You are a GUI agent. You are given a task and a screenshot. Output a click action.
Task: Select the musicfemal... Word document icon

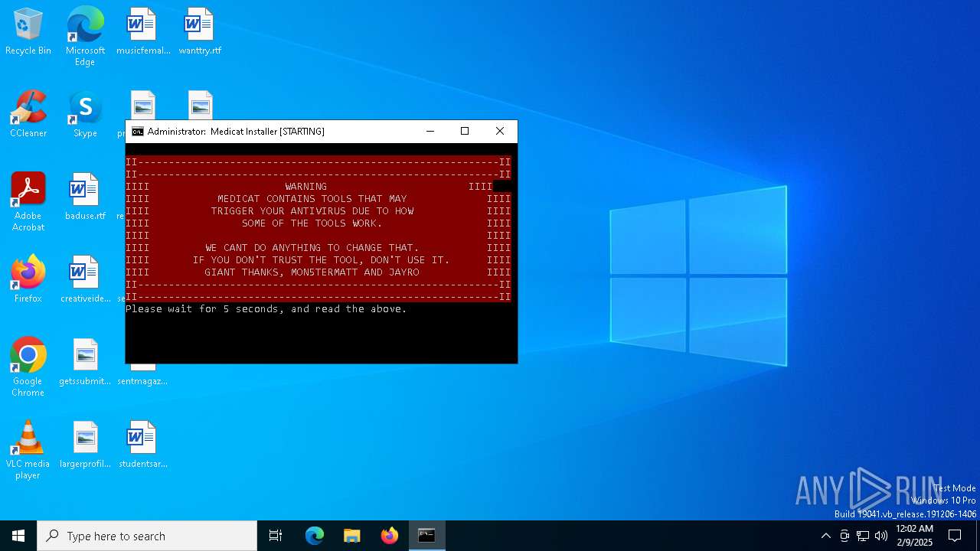click(x=142, y=32)
